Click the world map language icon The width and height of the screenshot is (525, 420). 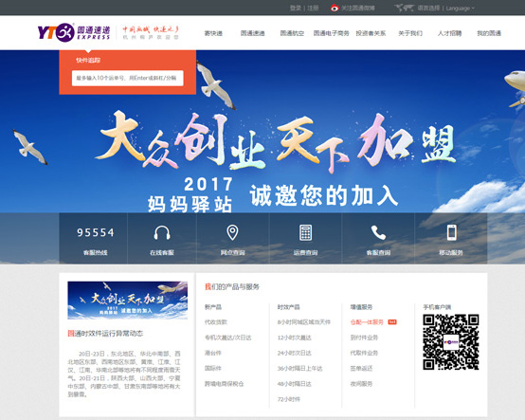405,8
